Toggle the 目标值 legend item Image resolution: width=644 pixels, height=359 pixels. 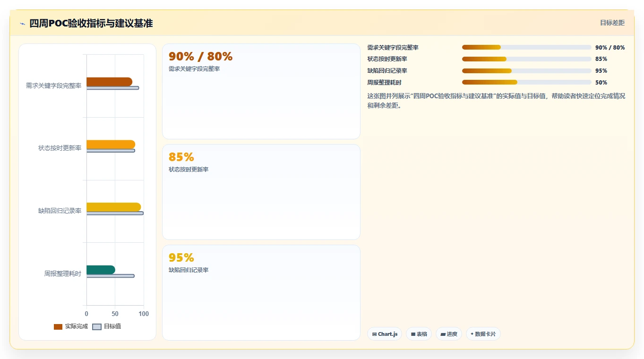pyautogui.click(x=106, y=326)
